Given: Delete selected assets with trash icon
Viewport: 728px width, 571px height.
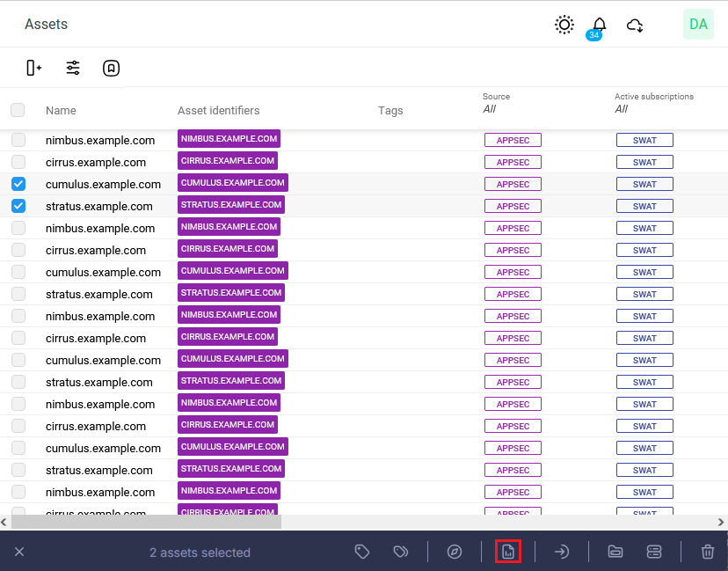Looking at the screenshot, I should [x=707, y=552].
